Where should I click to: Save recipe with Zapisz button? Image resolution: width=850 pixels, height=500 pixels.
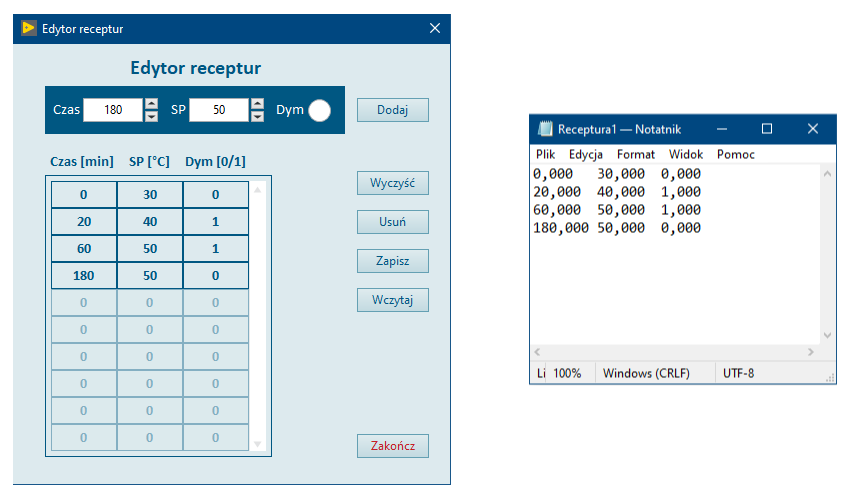393,261
